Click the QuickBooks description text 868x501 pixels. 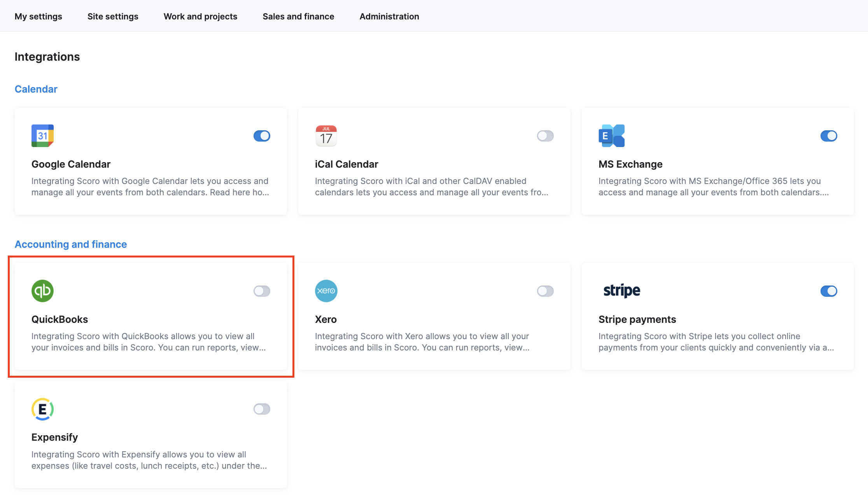[149, 342]
